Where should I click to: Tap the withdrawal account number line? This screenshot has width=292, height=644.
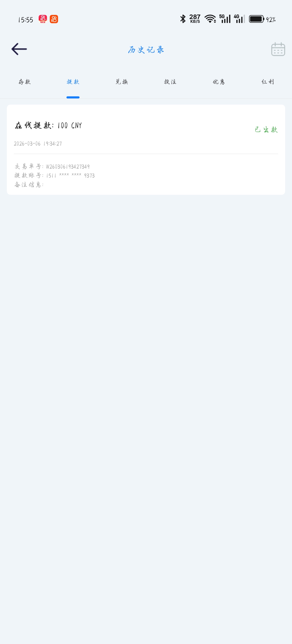point(54,175)
